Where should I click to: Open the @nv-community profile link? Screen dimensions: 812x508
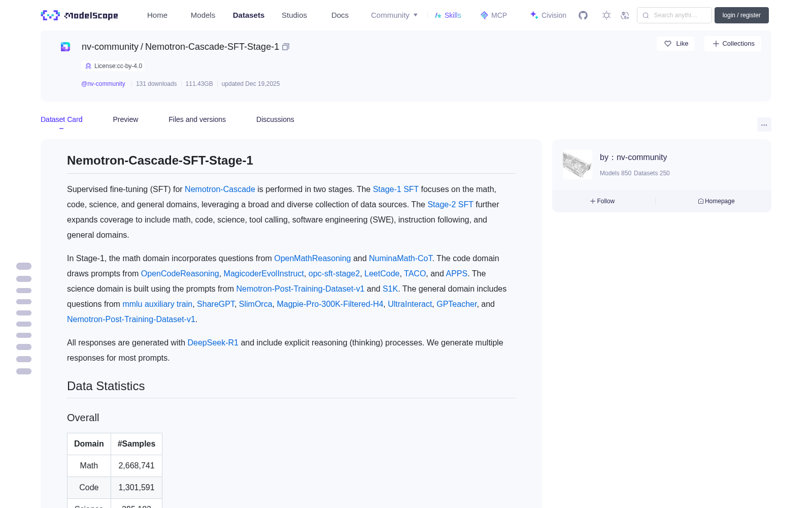point(103,84)
